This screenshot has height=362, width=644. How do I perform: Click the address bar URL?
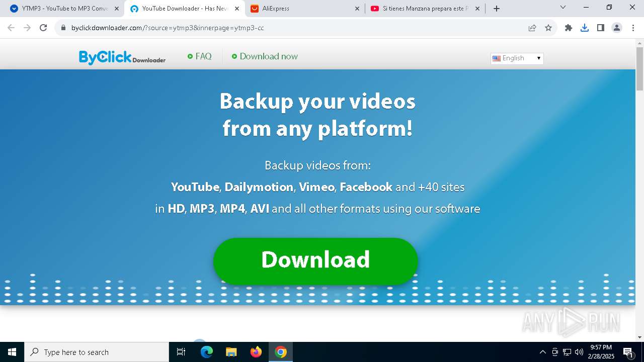point(168,28)
